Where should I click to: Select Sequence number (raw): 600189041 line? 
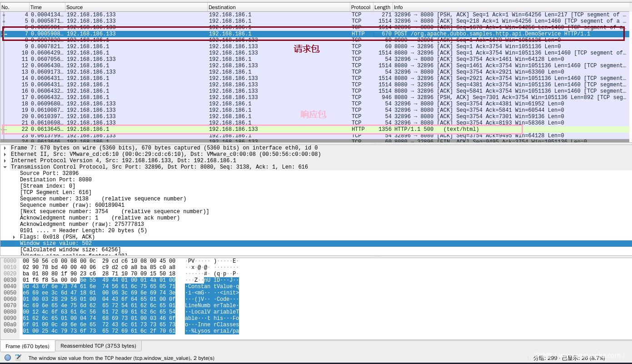click(72, 205)
